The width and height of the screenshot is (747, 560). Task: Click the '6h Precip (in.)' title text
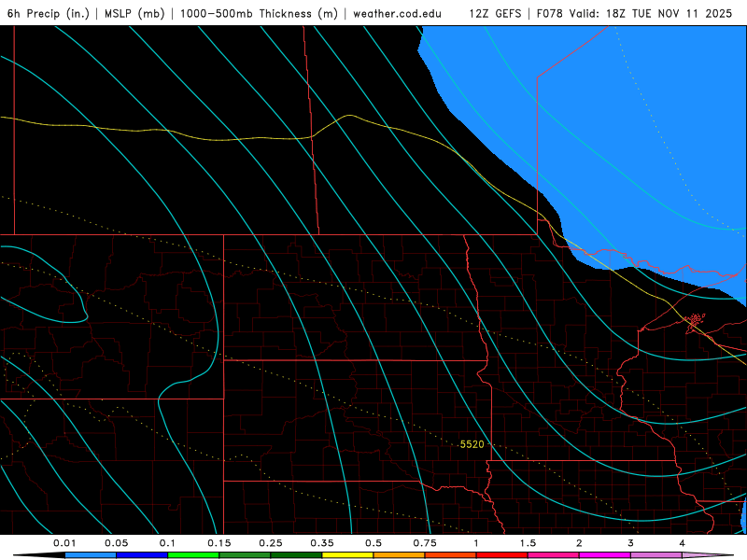(49, 13)
